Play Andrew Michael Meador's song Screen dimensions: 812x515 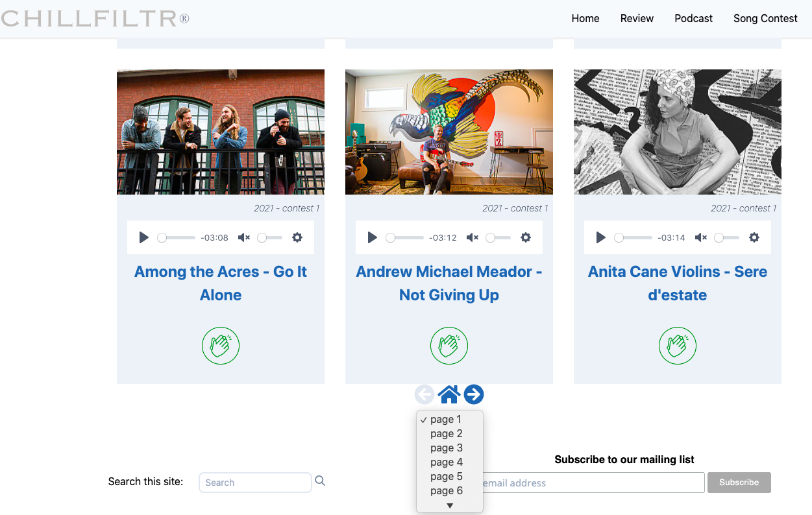373,237
